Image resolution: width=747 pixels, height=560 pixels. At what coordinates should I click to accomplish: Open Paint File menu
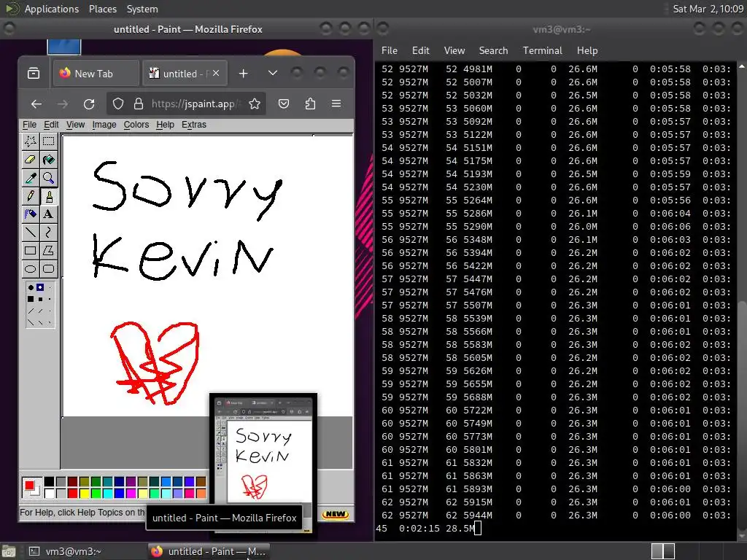[29, 125]
